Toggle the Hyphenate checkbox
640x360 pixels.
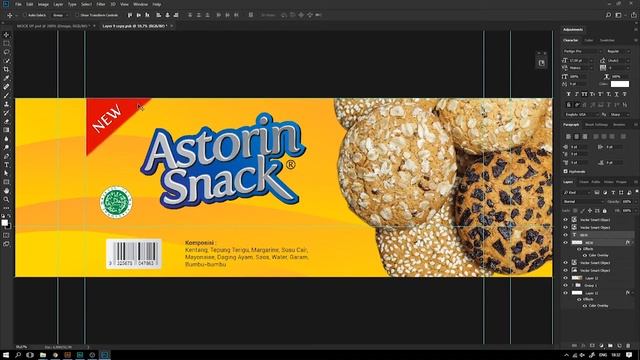pyautogui.click(x=566, y=171)
